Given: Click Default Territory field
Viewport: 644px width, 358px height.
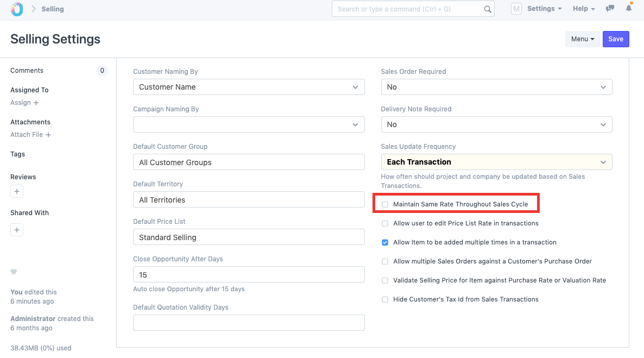Looking at the screenshot, I should [249, 199].
